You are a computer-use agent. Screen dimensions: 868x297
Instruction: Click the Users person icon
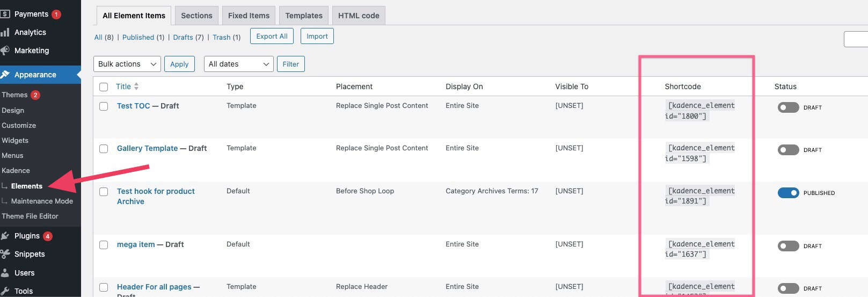pyautogui.click(x=5, y=273)
